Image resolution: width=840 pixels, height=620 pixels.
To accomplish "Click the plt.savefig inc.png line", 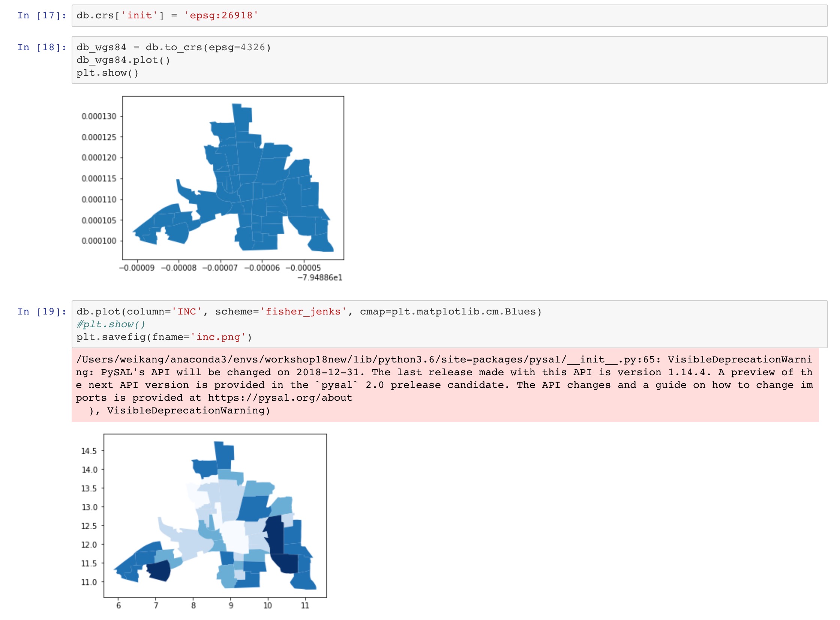I will click(164, 337).
